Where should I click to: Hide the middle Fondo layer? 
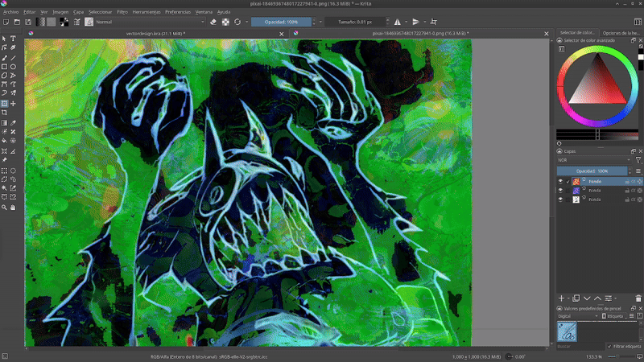tap(560, 191)
